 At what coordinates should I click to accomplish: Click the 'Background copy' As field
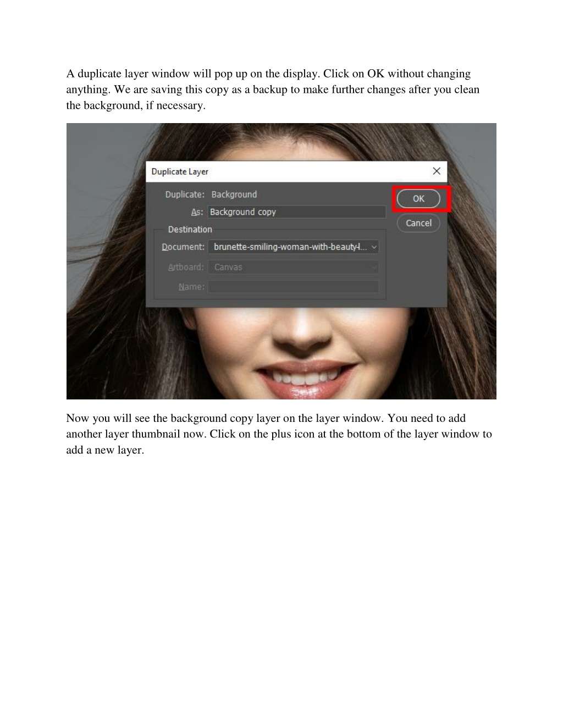(x=296, y=212)
